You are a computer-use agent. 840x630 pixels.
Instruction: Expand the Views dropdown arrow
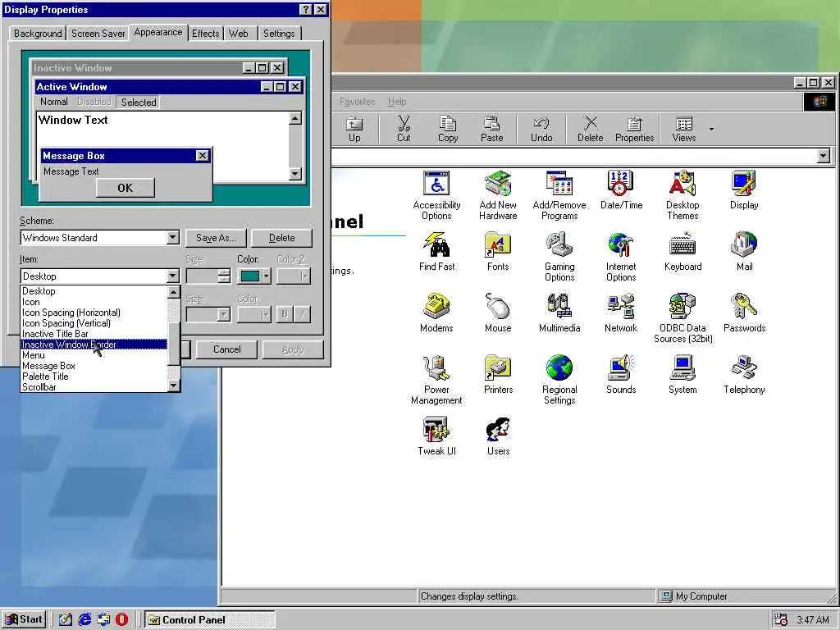[x=711, y=129]
